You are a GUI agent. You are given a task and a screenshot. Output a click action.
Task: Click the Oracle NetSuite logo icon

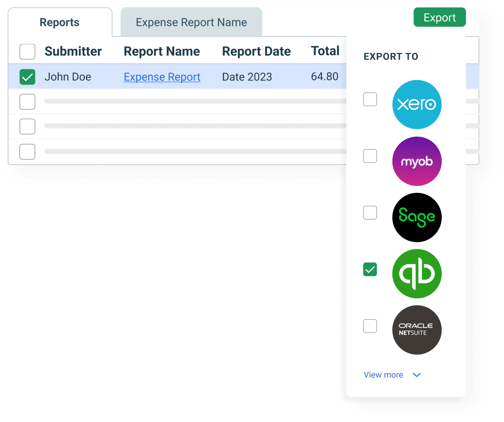tap(417, 330)
